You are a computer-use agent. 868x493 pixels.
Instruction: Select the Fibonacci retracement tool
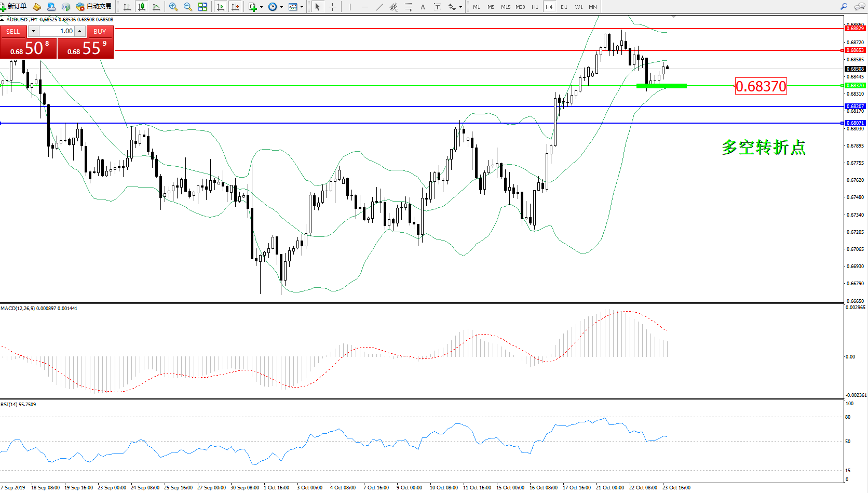point(409,7)
